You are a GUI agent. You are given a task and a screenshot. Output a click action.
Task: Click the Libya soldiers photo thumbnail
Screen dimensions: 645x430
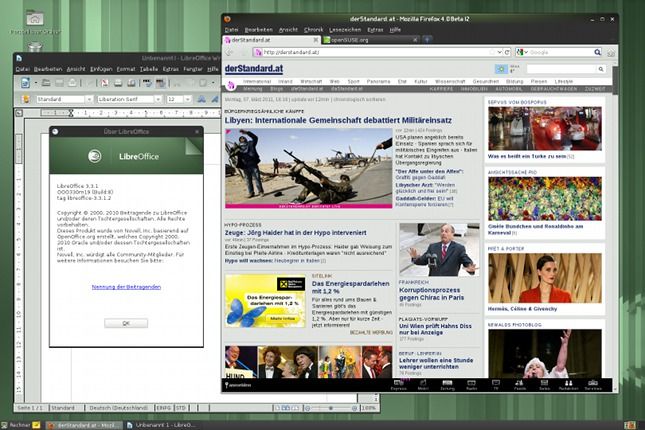tap(309, 168)
